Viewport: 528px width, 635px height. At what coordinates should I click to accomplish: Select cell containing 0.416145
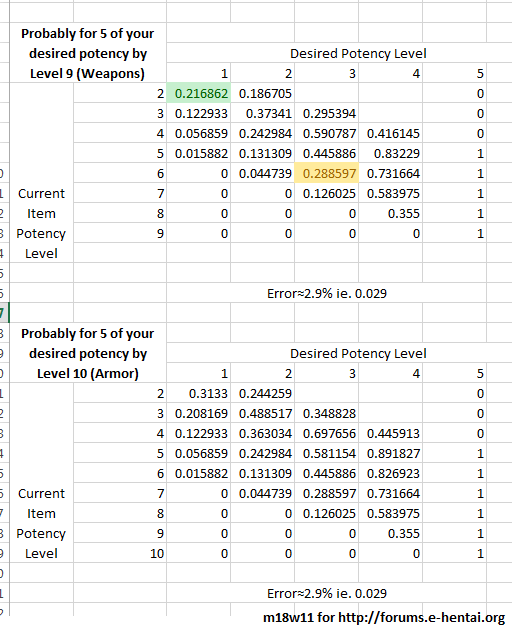(390, 133)
